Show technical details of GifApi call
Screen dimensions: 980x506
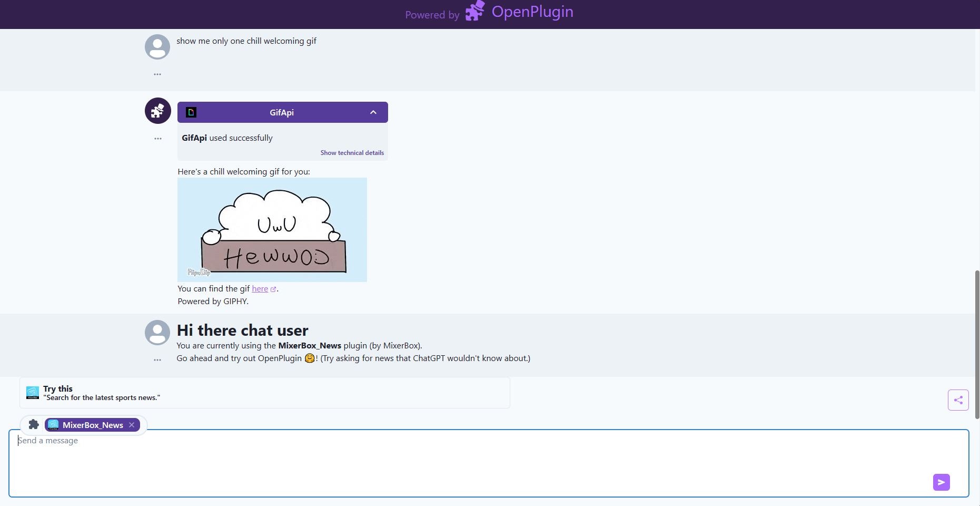(x=352, y=153)
